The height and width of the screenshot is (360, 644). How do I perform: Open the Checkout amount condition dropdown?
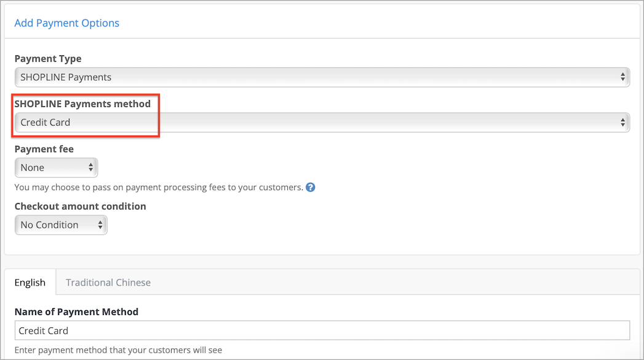click(61, 225)
